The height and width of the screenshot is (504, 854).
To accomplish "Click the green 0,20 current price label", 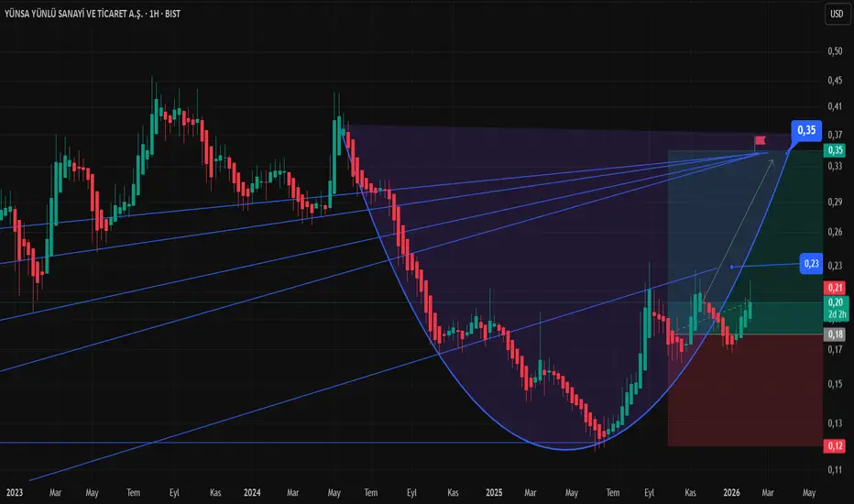I will coord(836,302).
